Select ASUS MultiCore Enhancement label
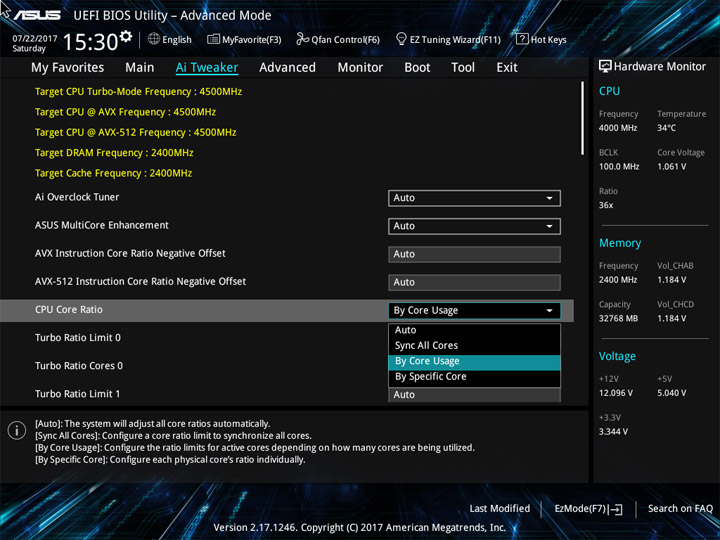The height and width of the screenshot is (540, 720). tap(102, 225)
